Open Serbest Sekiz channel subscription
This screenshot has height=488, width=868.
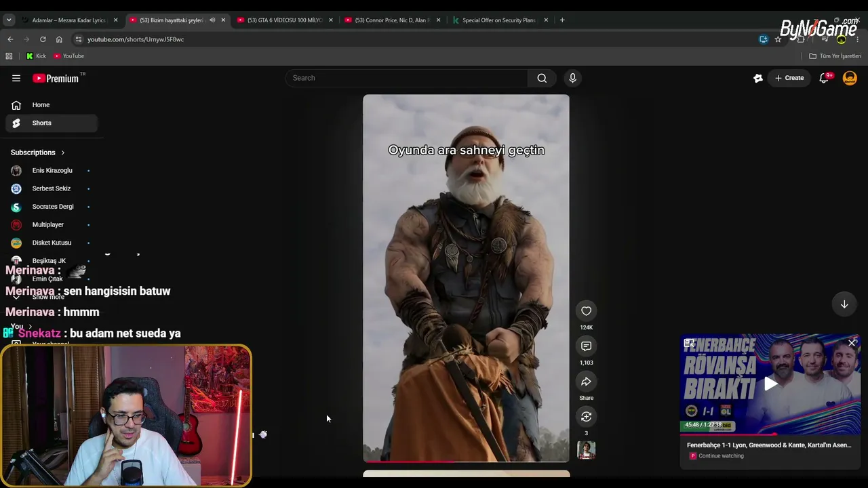(52, 188)
